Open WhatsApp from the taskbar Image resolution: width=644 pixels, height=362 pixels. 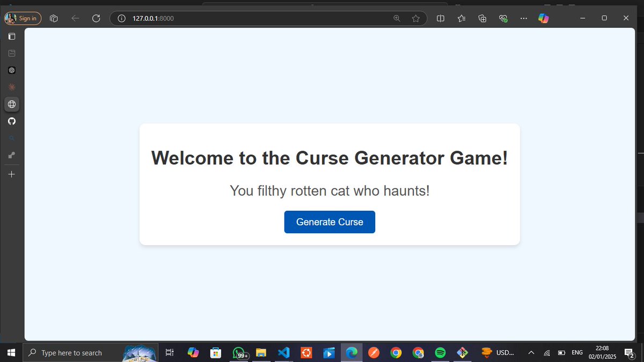pos(239,353)
